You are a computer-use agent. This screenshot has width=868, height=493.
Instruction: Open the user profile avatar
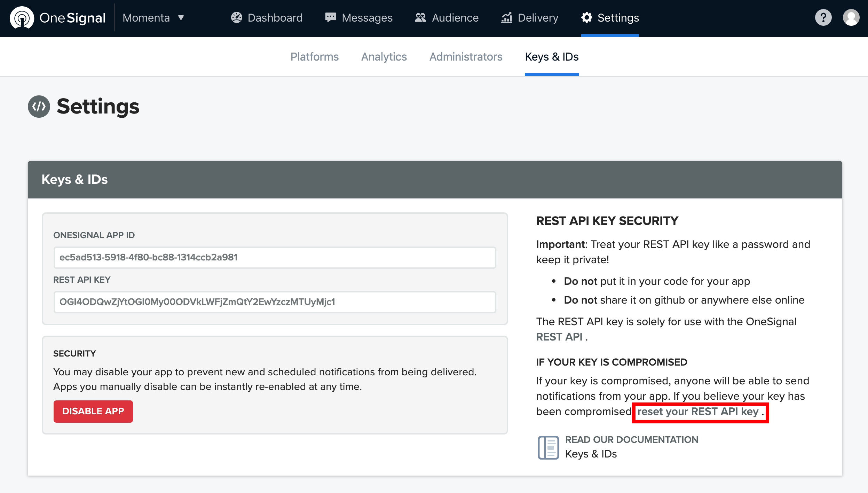click(851, 18)
